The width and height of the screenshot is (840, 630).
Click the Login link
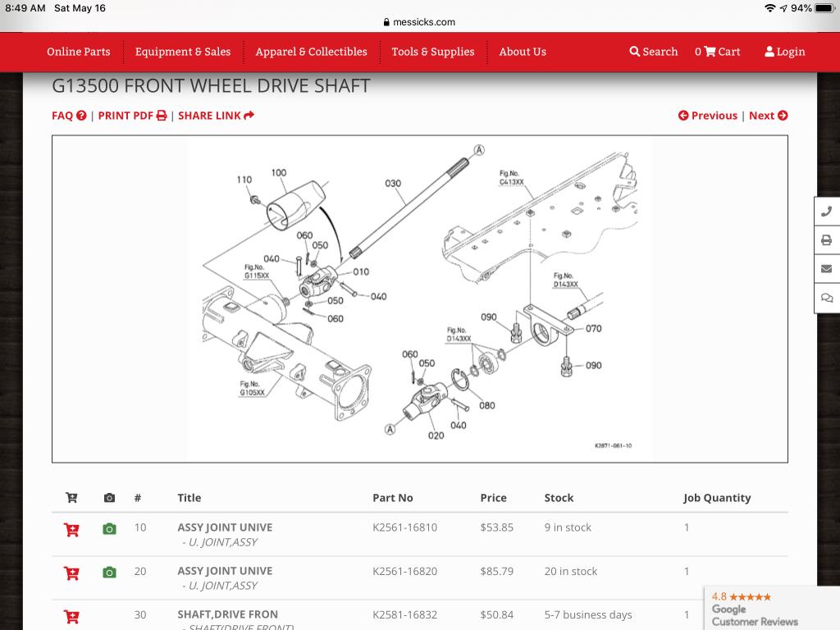(785, 52)
